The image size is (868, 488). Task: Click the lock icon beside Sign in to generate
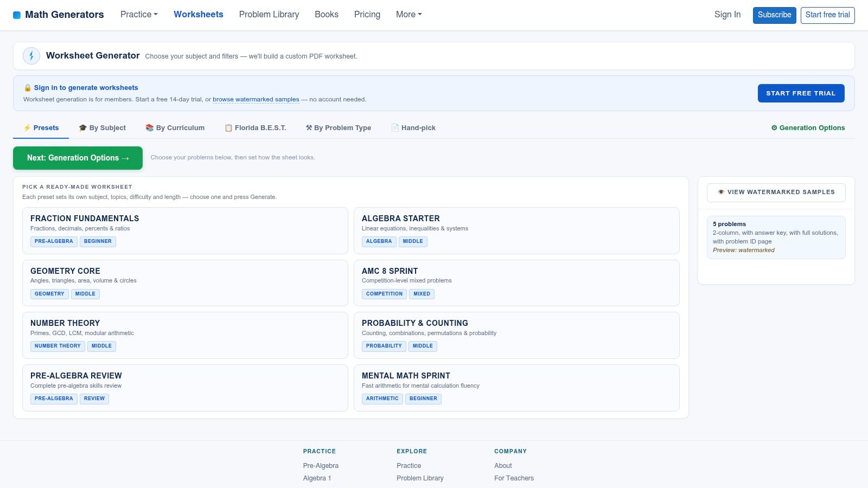click(x=28, y=88)
